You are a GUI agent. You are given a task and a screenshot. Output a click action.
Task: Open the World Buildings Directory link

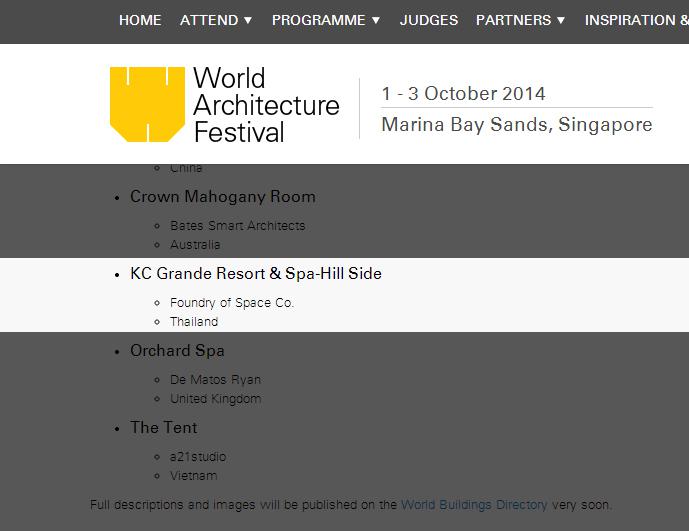pos(474,505)
